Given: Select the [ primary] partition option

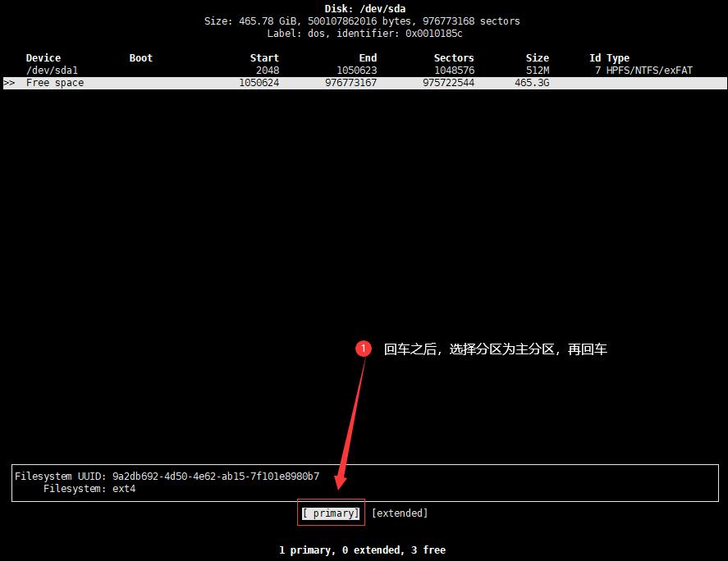Looking at the screenshot, I should pos(331,513).
